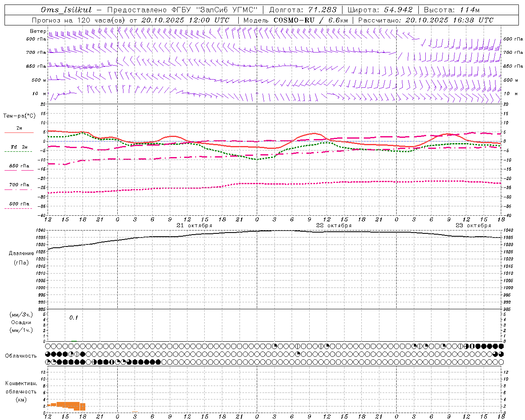525x420 pixels.
Task: Select the 'COSMO-RU / 6.6км' model label
Action: pyautogui.click(x=310, y=20)
